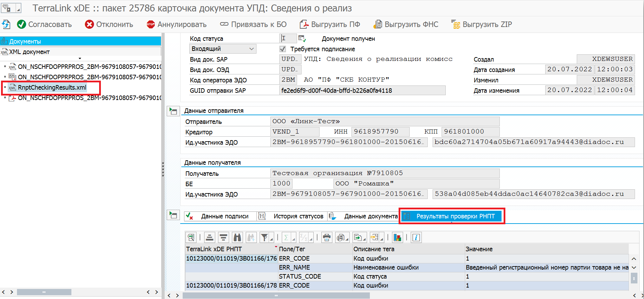Open the chart graphic icon

(397, 237)
